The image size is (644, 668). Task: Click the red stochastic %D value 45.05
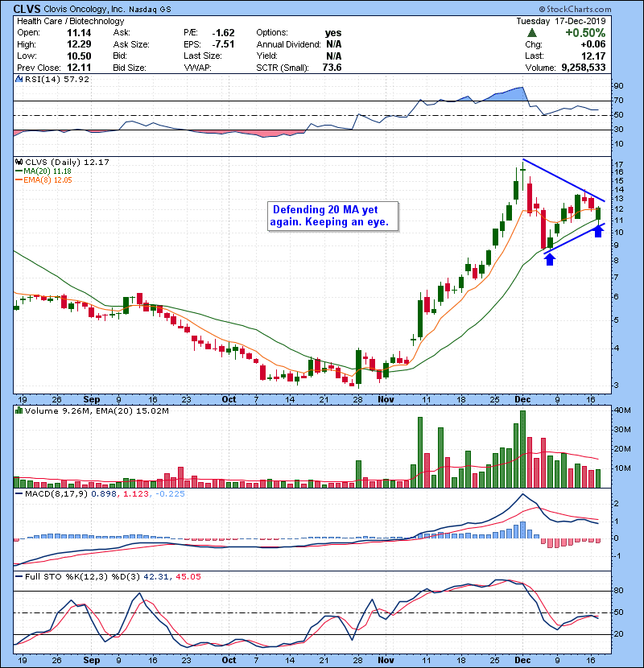point(188,577)
